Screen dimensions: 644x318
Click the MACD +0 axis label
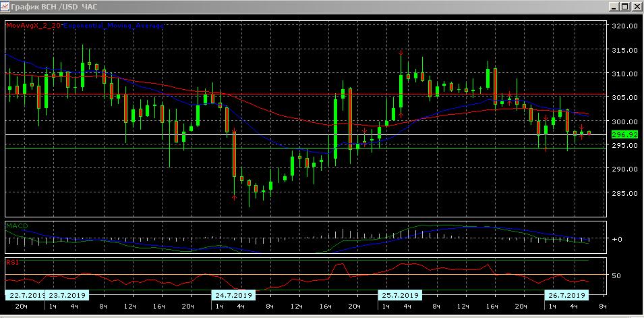coord(616,239)
